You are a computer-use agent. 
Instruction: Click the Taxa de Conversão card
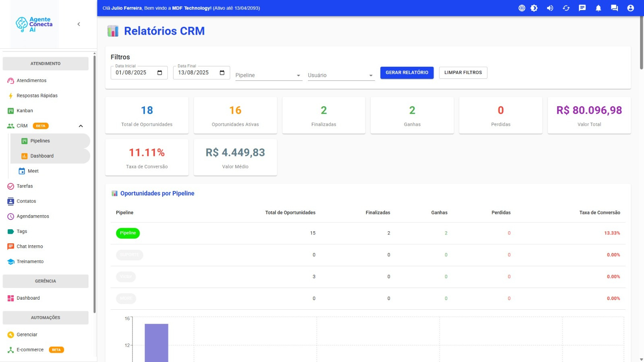[x=147, y=158]
